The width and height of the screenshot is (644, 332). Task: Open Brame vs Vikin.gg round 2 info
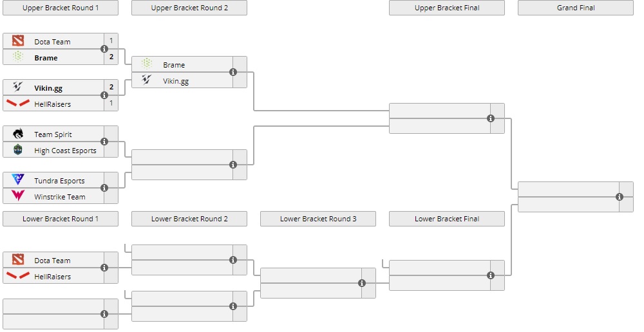pos(233,72)
